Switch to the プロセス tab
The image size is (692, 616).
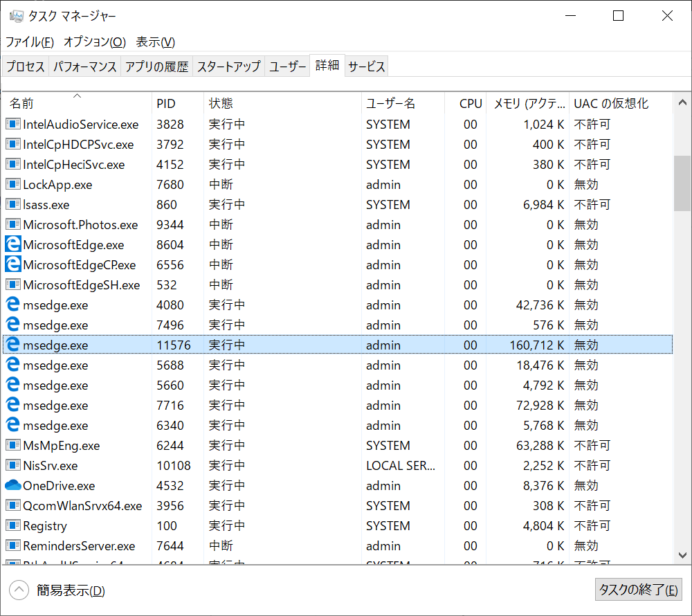click(25, 66)
